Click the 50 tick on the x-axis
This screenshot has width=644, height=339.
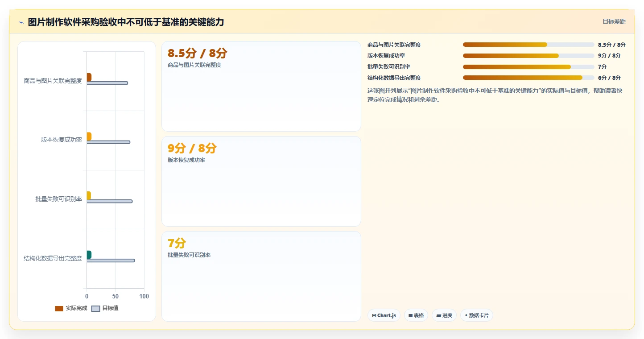click(116, 297)
